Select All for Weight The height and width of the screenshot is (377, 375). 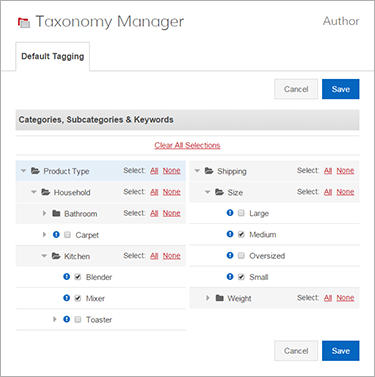pos(328,298)
